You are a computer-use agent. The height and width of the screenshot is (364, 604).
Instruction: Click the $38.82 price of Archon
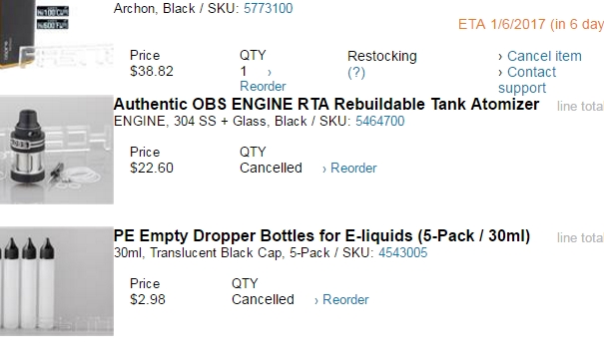click(x=152, y=71)
